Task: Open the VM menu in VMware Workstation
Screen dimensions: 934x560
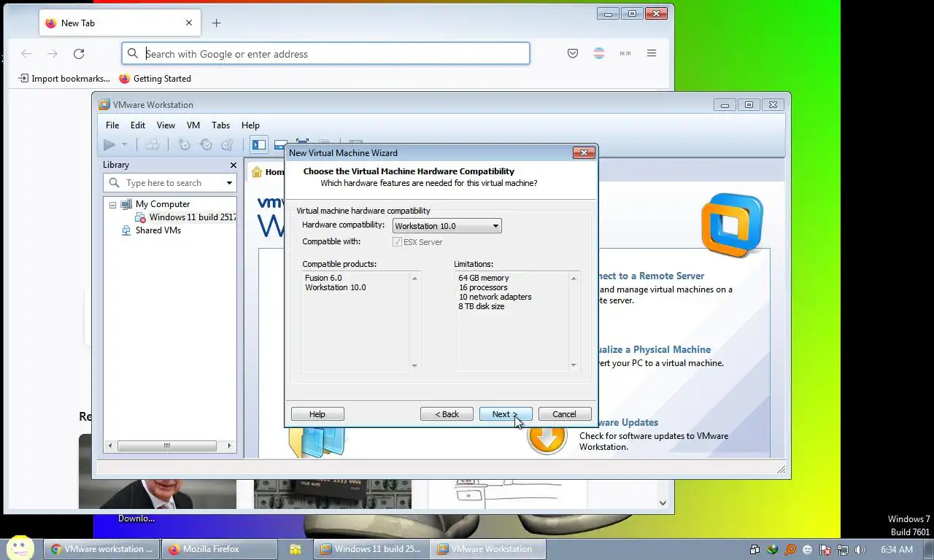Action: coord(193,125)
